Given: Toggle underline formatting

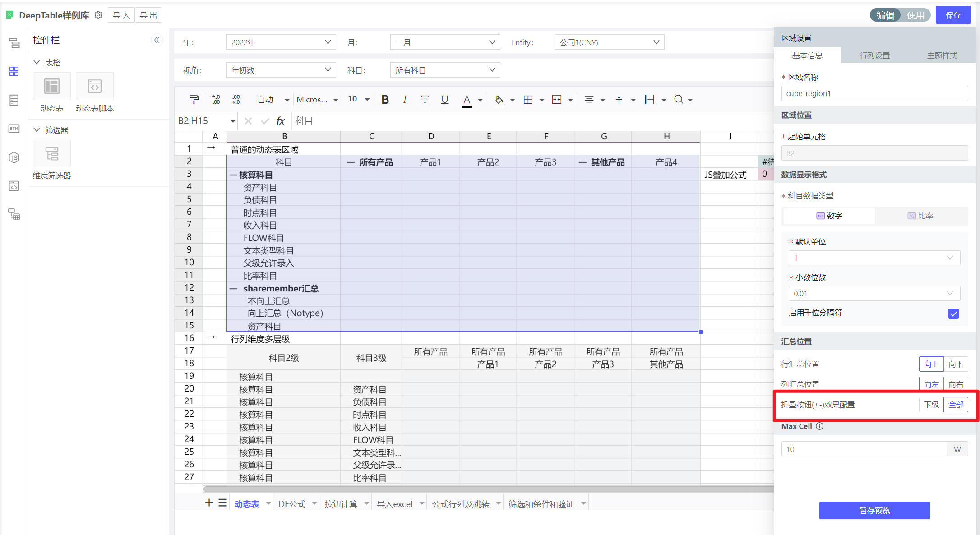Looking at the screenshot, I should 444,100.
